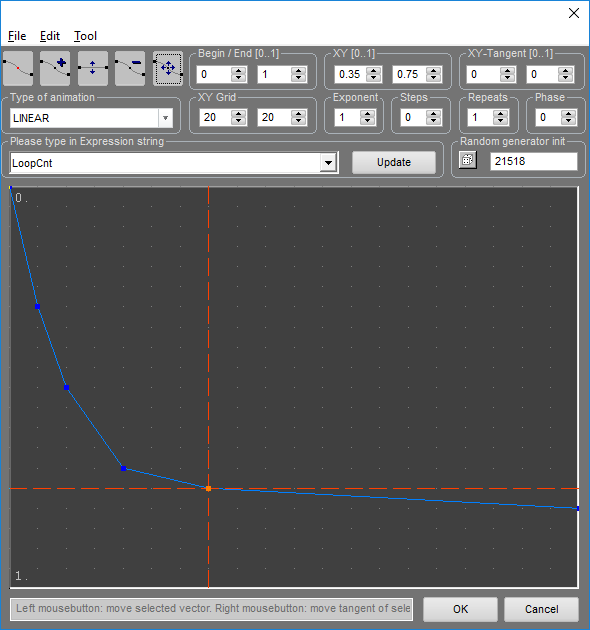Decrease the Repeats value with down arrow

[500, 121]
